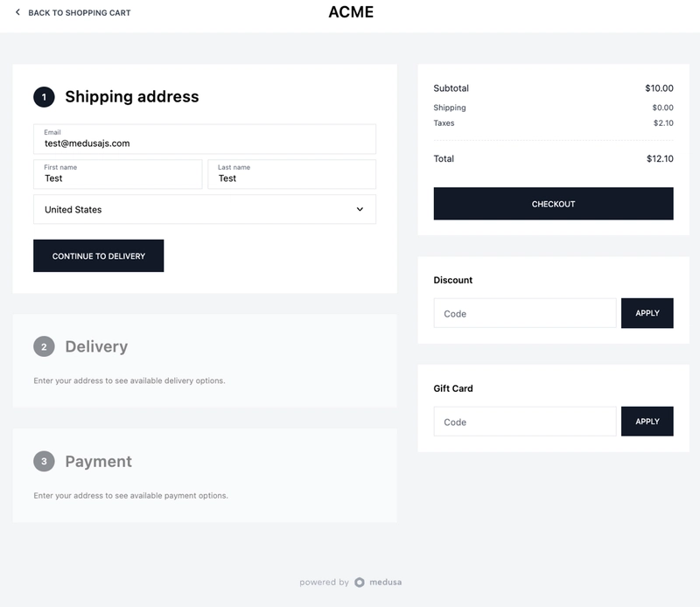Screen dimensions: 700x607
Task: Click the Discount code input
Action: click(x=524, y=313)
